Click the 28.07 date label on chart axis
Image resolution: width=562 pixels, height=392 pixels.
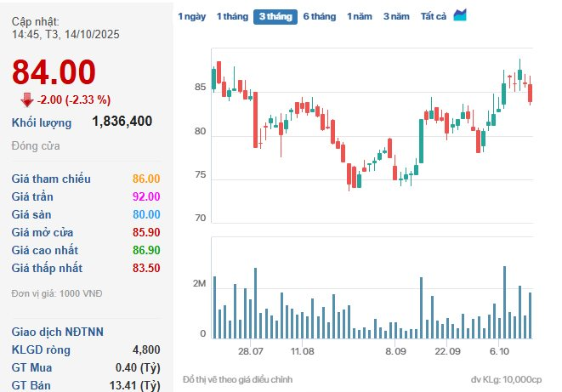tap(250, 350)
